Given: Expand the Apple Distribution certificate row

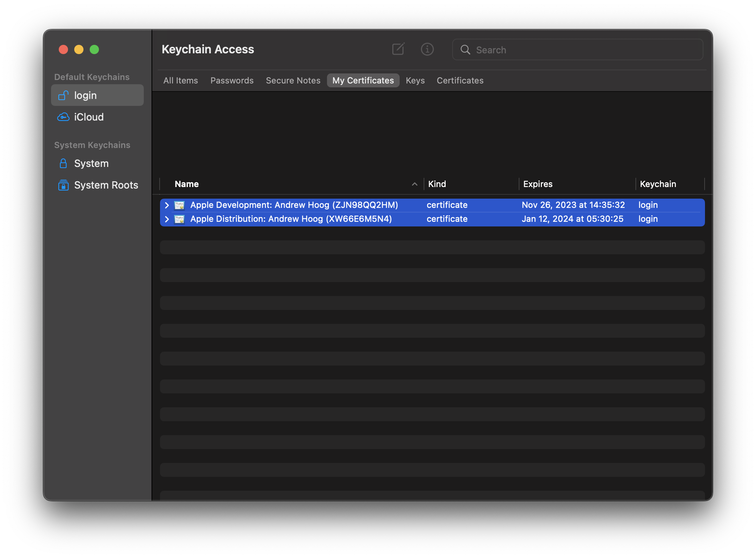Looking at the screenshot, I should coord(167,219).
